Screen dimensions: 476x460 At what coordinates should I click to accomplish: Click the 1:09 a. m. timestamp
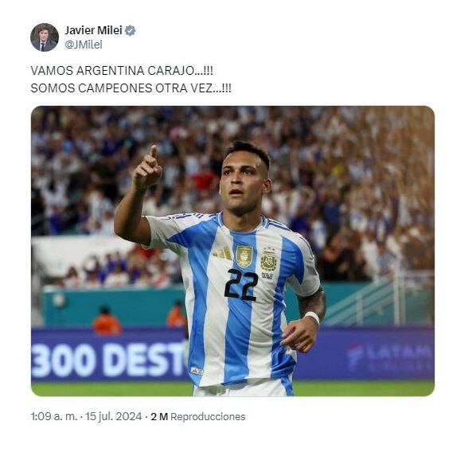click(54, 416)
